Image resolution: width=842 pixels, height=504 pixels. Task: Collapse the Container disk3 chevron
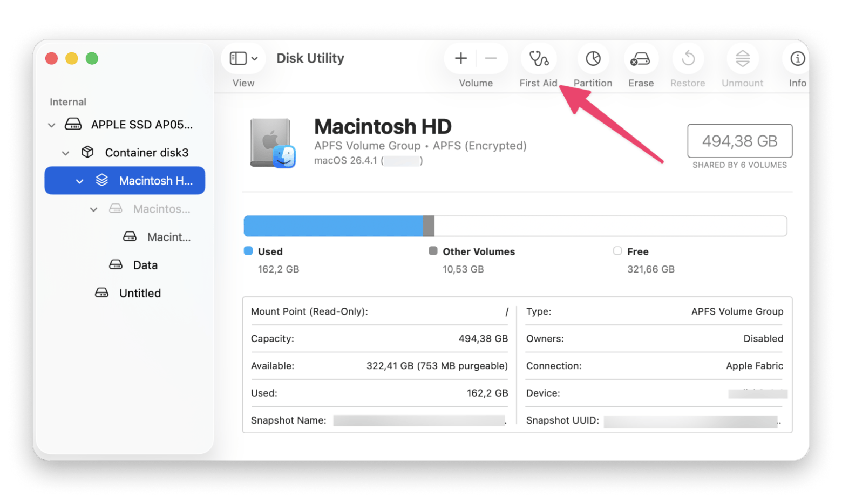click(x=65, y=153)
